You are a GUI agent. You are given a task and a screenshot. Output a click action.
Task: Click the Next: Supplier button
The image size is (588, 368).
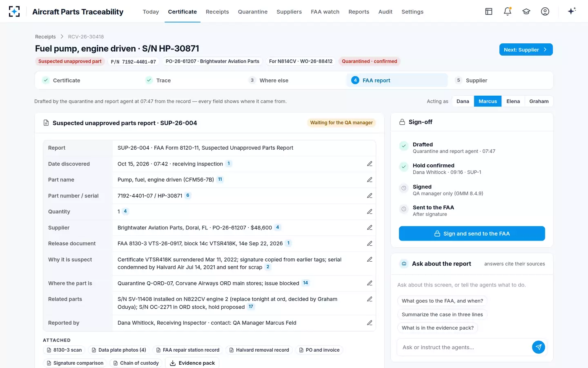coord(526,49)
